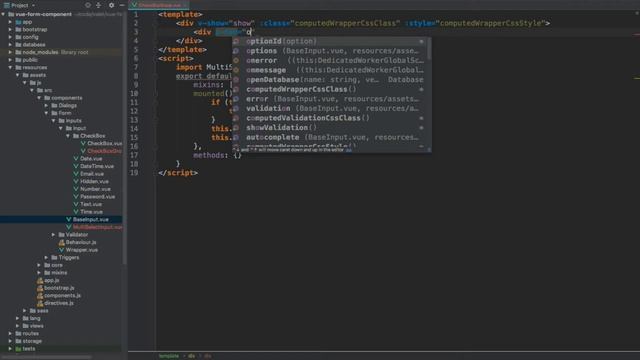Screen dimensions: 640x360
Task: Expand the bootstrap folder
Action: point(11,29)
